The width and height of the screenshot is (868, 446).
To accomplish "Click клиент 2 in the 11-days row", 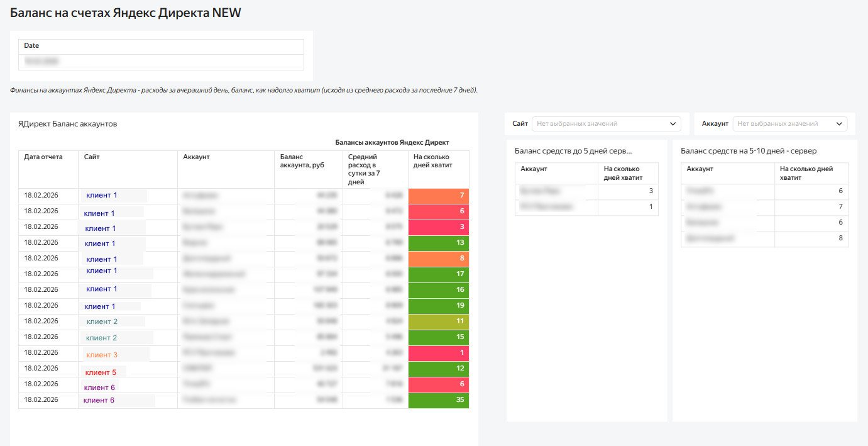I will coord(102,321).
